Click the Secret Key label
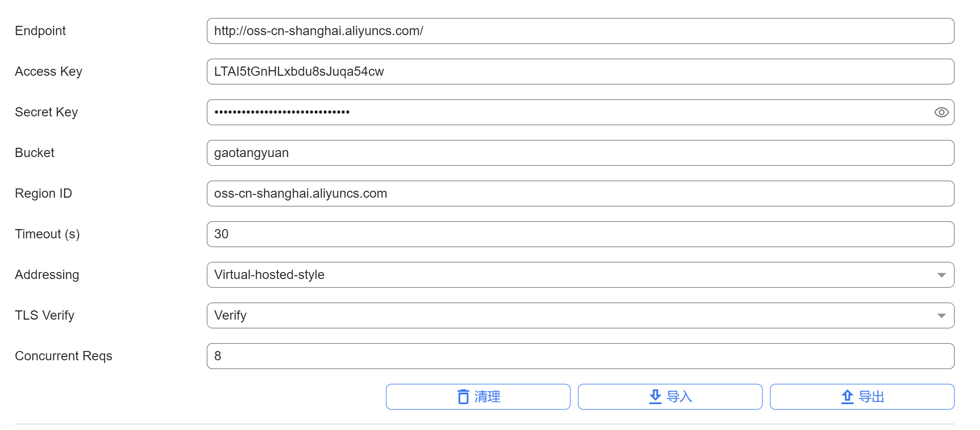 [x=46, y=112]
